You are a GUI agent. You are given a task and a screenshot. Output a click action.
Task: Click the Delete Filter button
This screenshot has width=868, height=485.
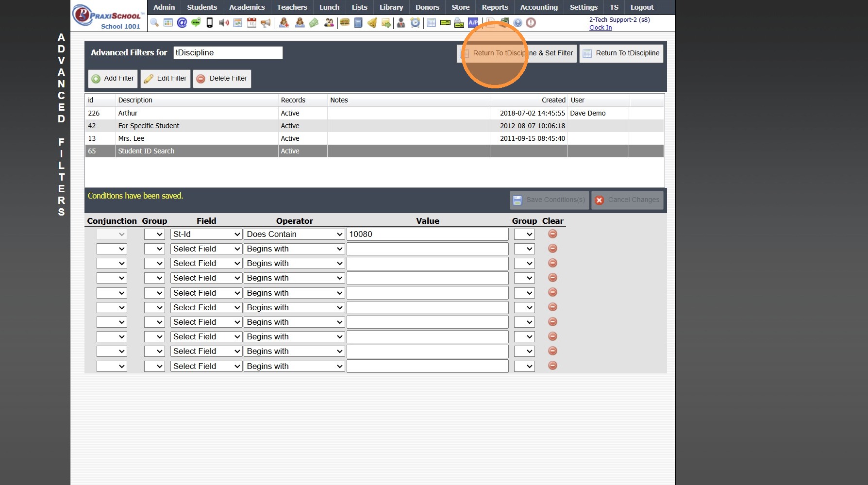coord(222,78)
